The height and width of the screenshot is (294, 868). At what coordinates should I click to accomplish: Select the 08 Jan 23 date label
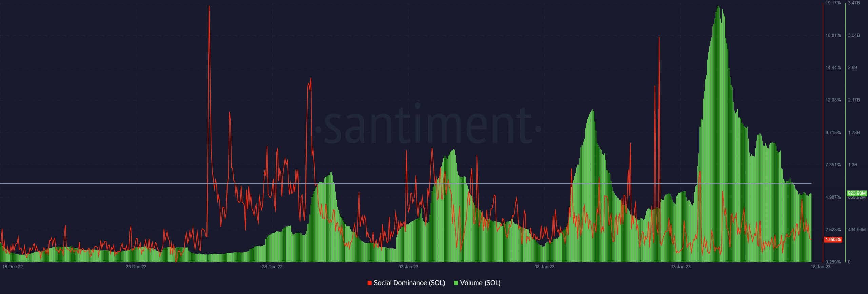pyautogui.click(x=545, y=267)
